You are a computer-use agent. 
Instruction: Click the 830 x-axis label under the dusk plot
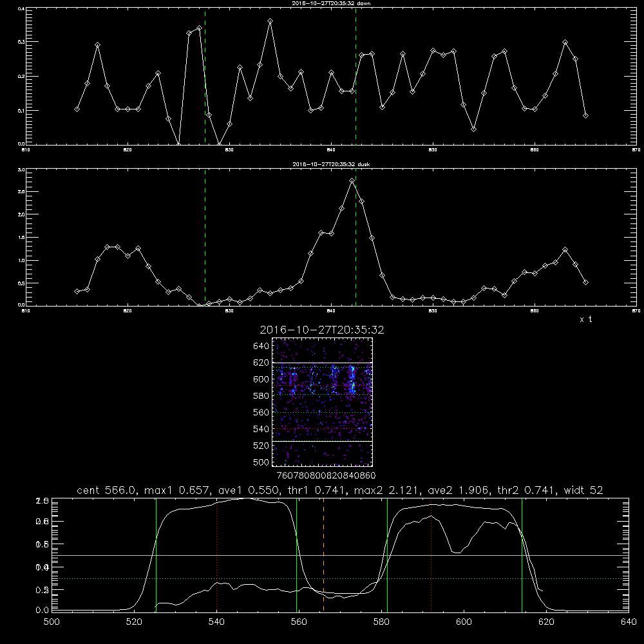click(x=230, y=311)
